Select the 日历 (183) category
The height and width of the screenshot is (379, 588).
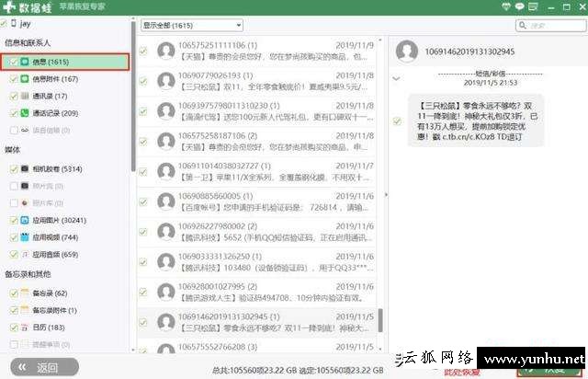pyautogui.click(x=49, y=327)
